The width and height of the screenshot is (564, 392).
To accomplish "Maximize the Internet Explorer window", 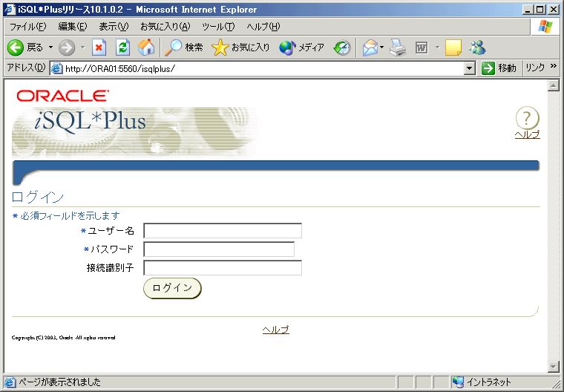I will point(540,10).
